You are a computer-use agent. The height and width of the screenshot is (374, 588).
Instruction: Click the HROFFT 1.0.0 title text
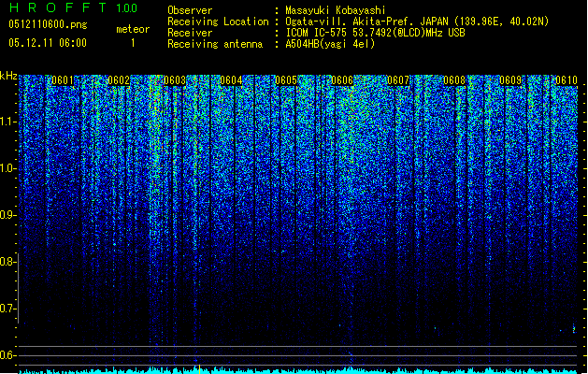click(73, 7)
